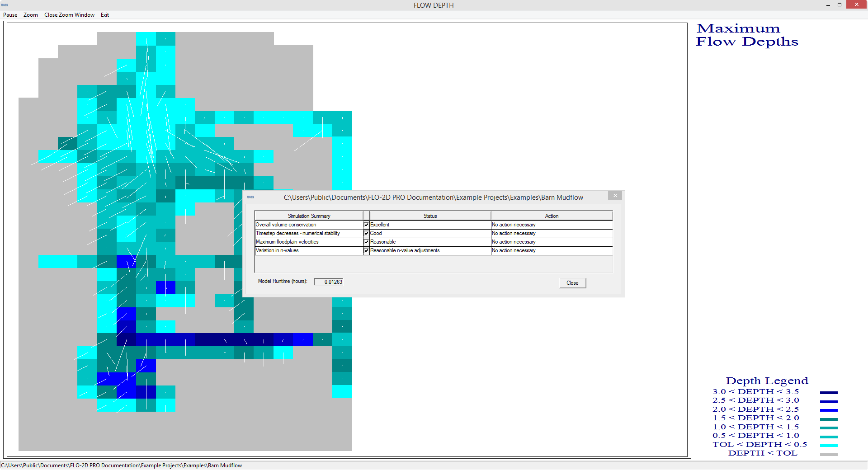Click the Simulation Summary column header
Viewport: 868px width, 470px height.
click(309, 216)
